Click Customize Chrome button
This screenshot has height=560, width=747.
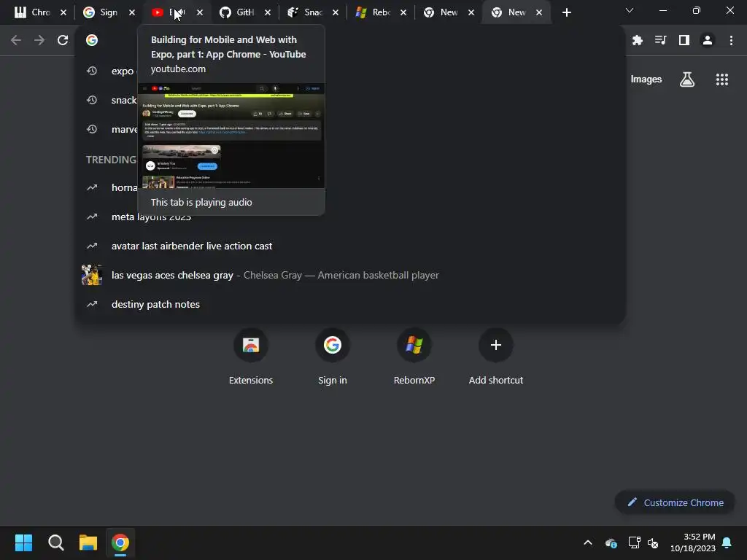675,502
